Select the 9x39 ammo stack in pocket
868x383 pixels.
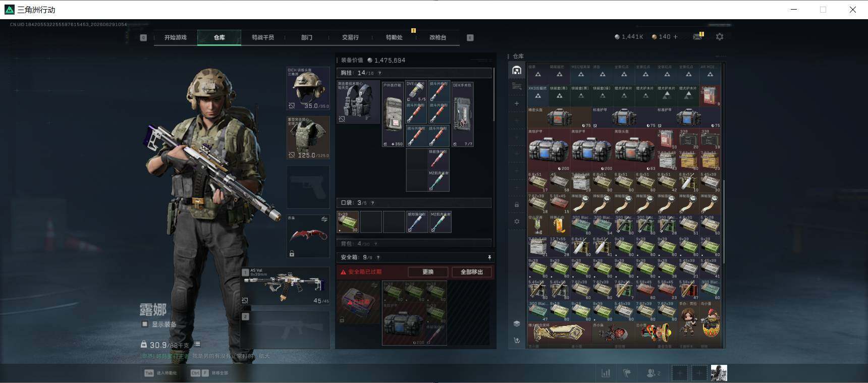(348, 222)
